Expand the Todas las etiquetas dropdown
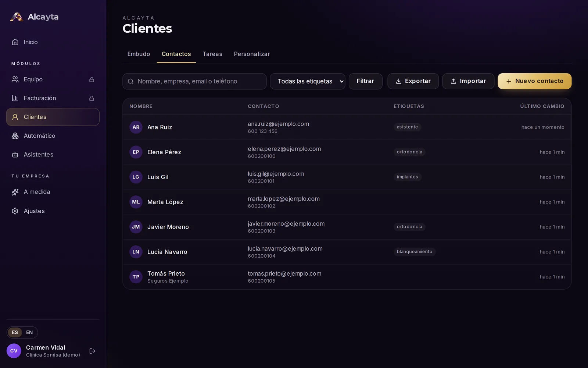Screen dimensions: 588x368 (308, 81)
